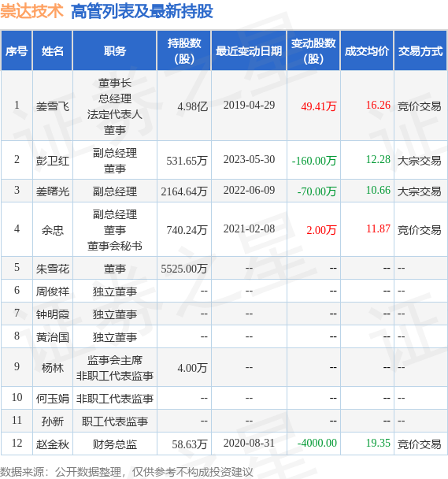Click 副总经理 in 姜曙光 row
The width and height of the screenshot is (448, 479).
(x=115, y=191)
